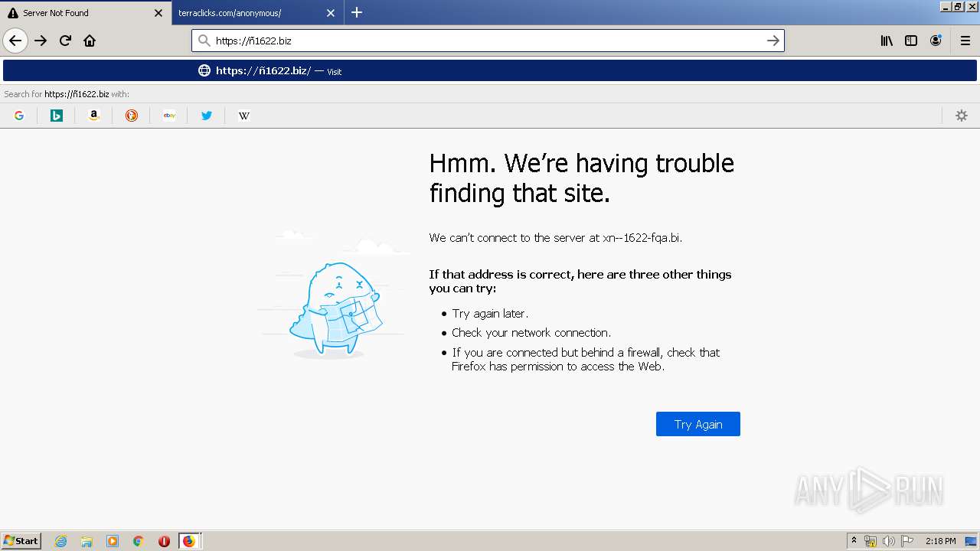The image size is (980, 551).
Task: Open the Library bookmarks menu
Action: pyautogui.click(x=887, y=41)
